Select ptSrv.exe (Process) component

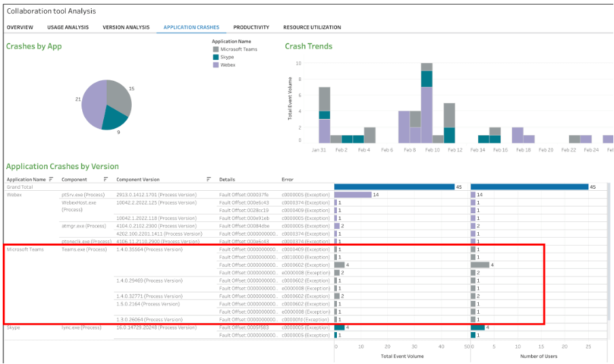[83, 194]
